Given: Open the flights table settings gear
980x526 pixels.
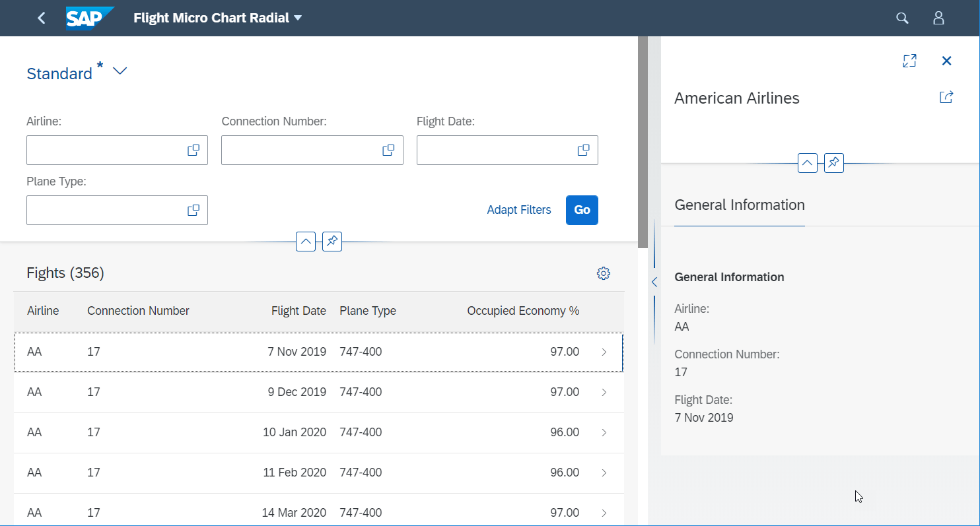Looking at the screenshot, I should click(x=603, y=273).
